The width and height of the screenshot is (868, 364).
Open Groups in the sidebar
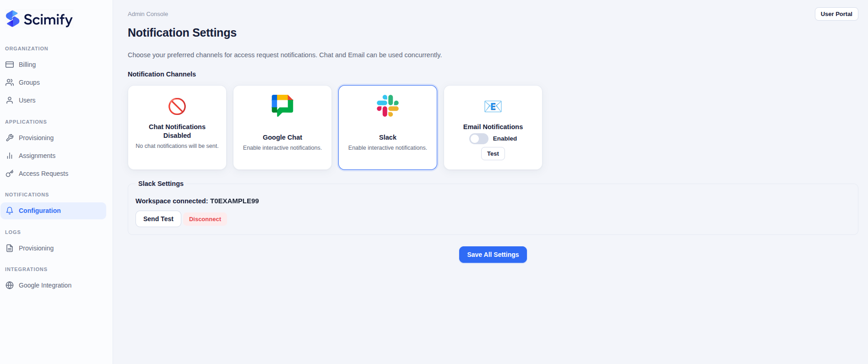pyautogui.click(x=53, y=82)
